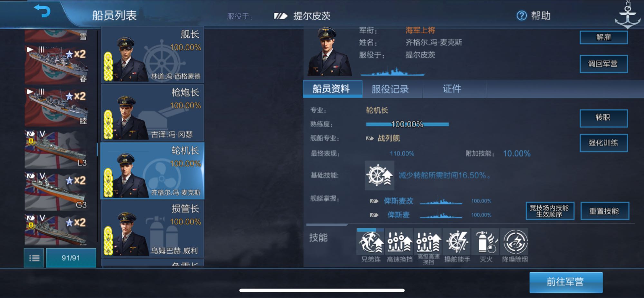Click the 转职 button
The height and width of the screenshot is (298, 644).
point(603,118)
